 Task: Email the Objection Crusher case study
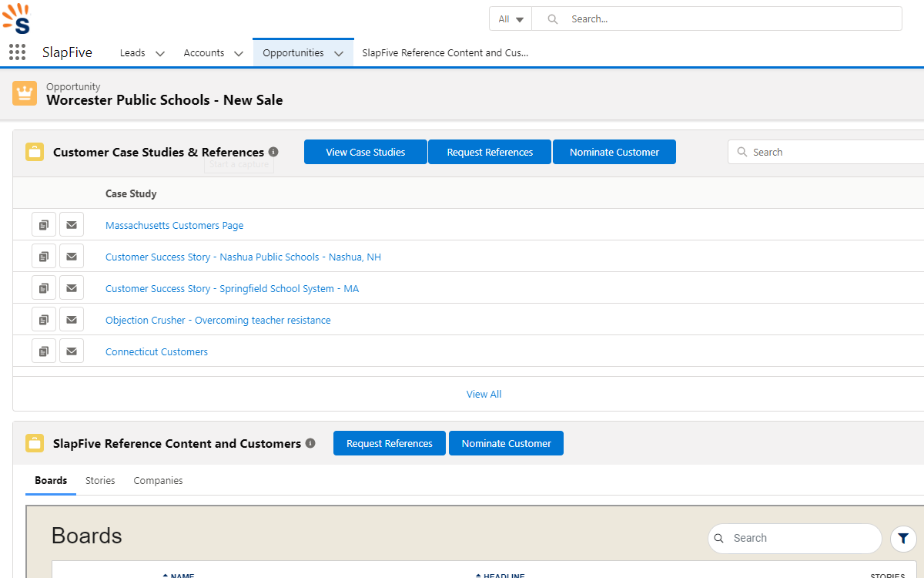[x=72, y=320]
